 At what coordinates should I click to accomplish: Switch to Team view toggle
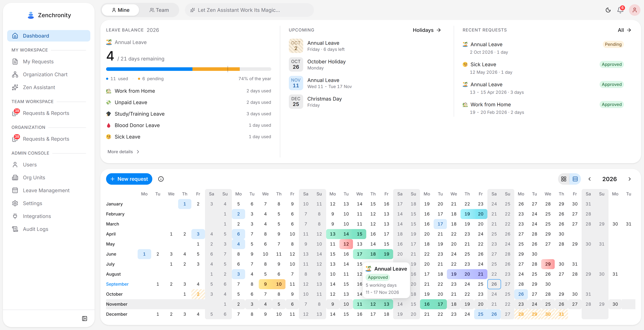tap(159, 10)
